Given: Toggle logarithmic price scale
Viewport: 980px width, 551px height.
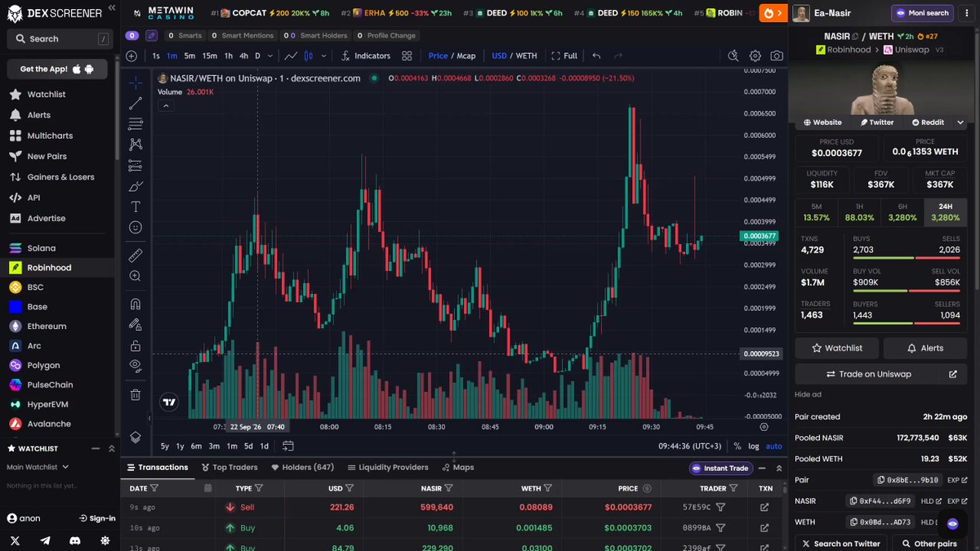Looking at the screenshot, I should click(x=753, y=446).
